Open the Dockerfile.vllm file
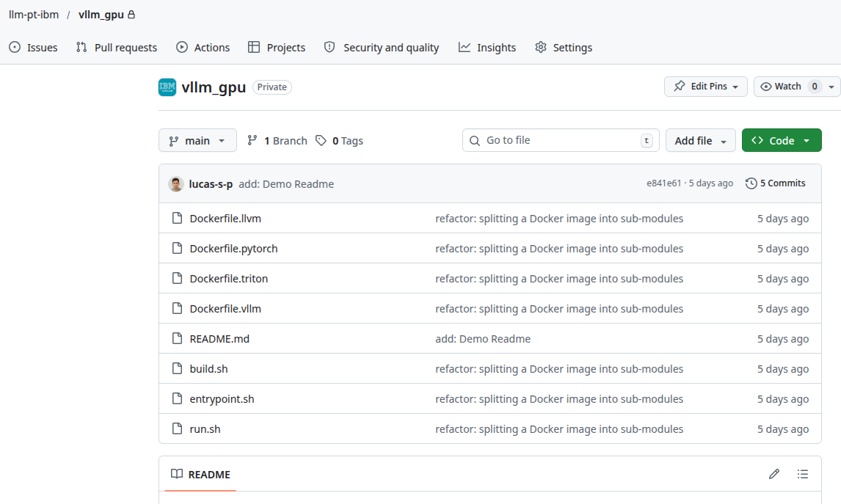Screen dimensions: 841x504 tap(225, 308)
